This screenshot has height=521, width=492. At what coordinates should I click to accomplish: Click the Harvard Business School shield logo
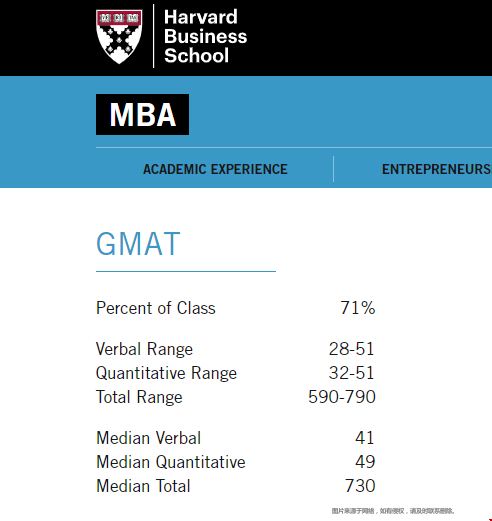119,36
